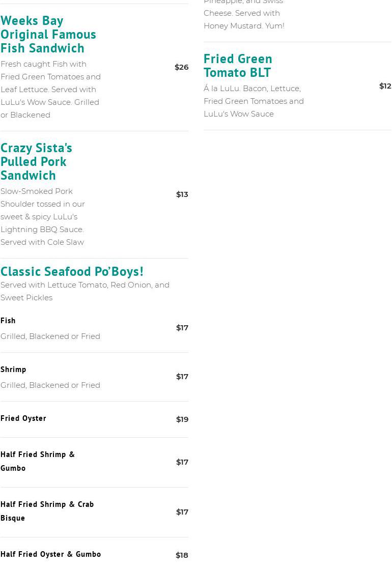Click the fish sandwich description starting 'Fresh caught Fish'
The image size is (392, 569).
pos(50,90)
